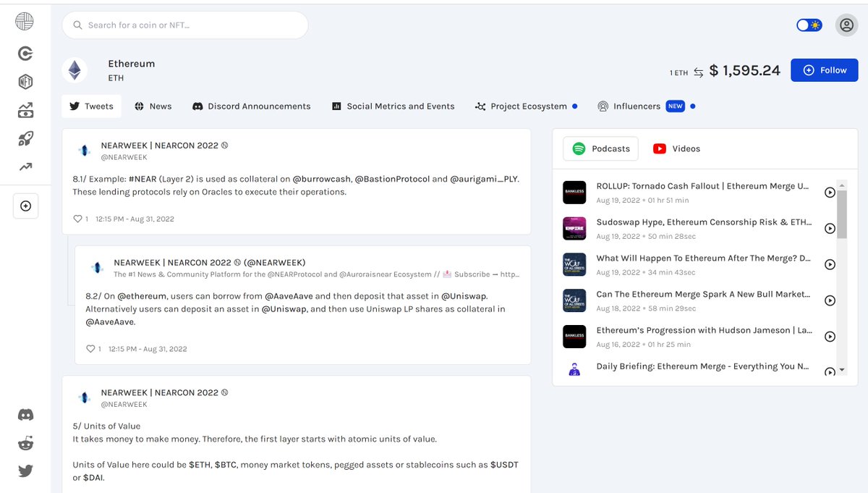
Task: Play the Daily Briefing: Ethereum Merge podcast
Action: click(x=830, y=371)
